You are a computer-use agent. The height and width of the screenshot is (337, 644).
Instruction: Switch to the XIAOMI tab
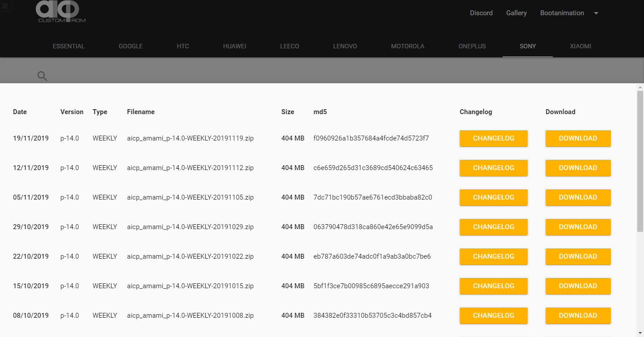pyautogui.click(x=580, y=46)
